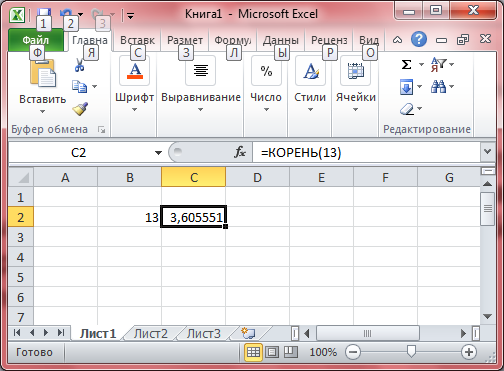Select row 5 header

pyautogui.click(x=21, y=277)
